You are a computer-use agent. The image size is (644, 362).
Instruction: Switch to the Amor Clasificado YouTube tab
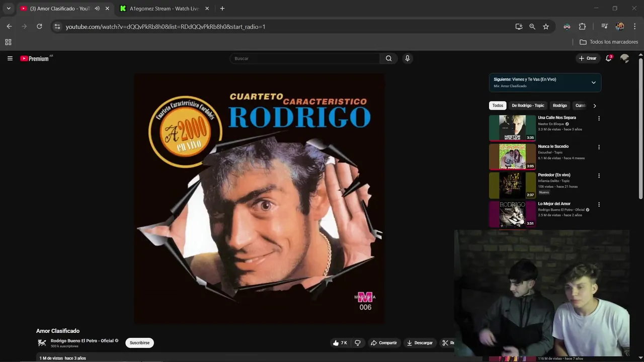point(59,9)
